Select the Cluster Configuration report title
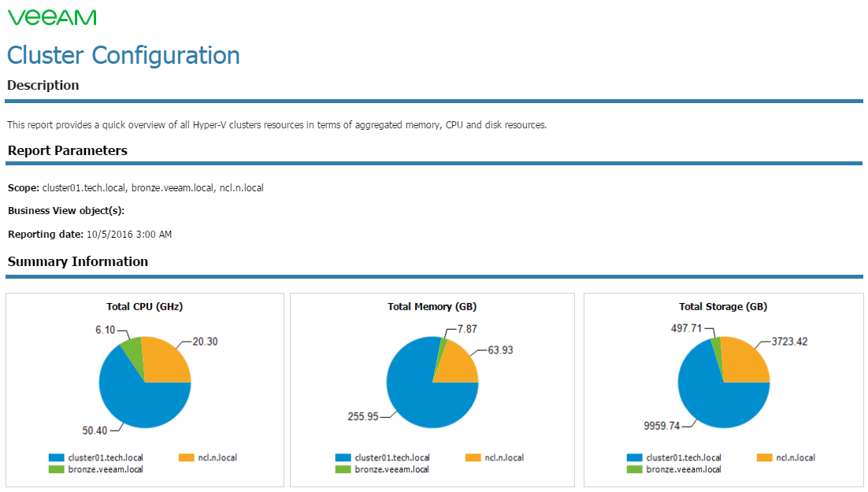This screenshot has height=492, width=868. point(124,55)
